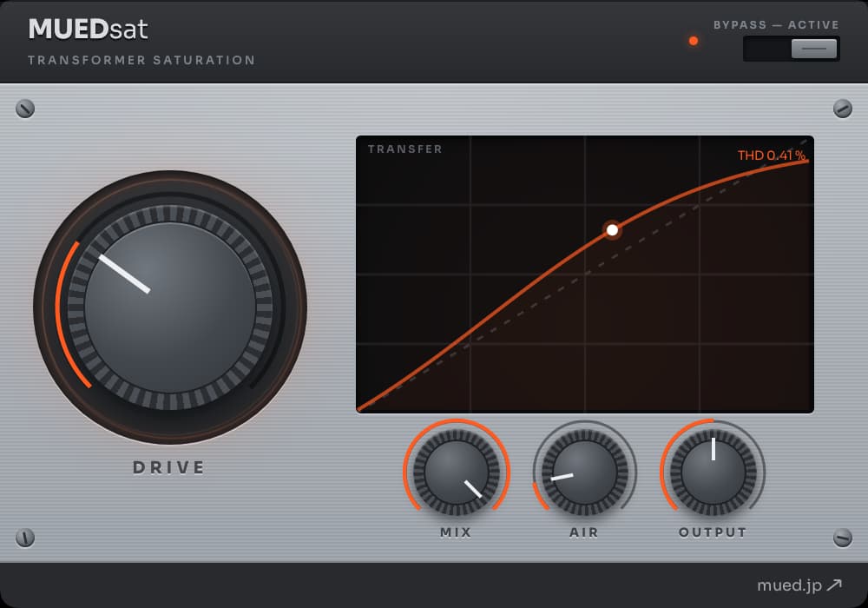Image resolution: width=868 pixels, height=608 pixels.
Task: Click the orange status LED indicator
Action: 693,41
